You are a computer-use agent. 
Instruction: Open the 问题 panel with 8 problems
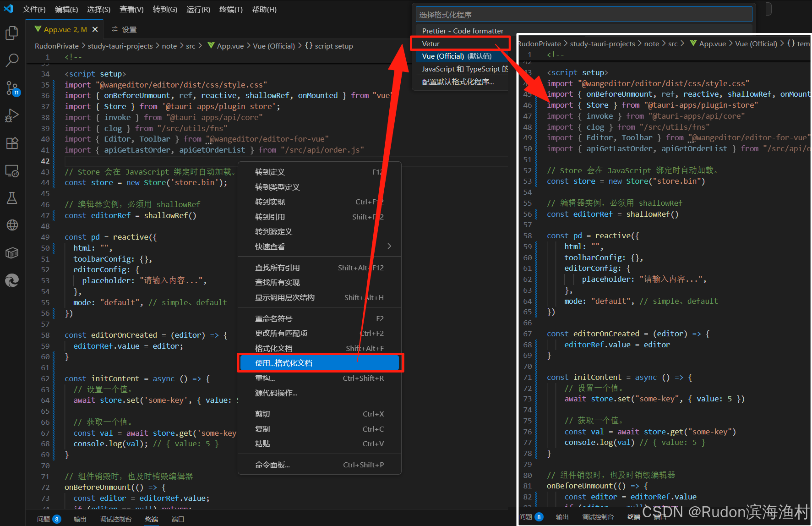[x=49, y=519]
